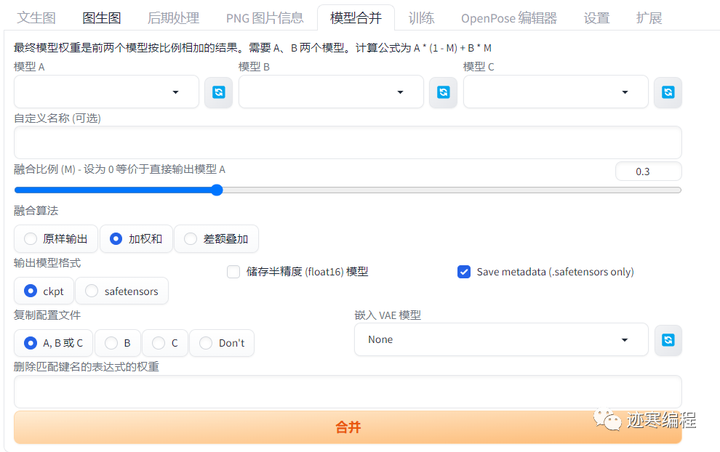Open the OpenPose 编辑器 tab
Image resolution: width=720 pixels, height=452 pixels.
(509, 18)
